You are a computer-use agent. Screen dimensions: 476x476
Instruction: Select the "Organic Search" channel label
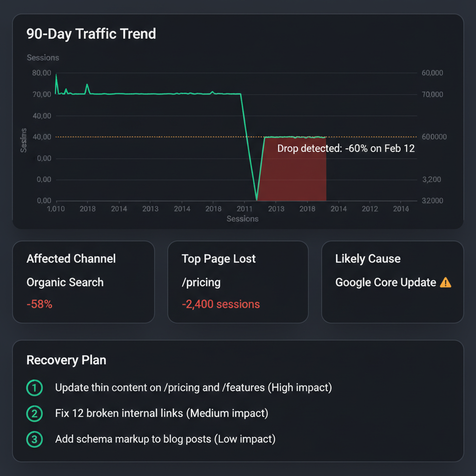pos(65,282)
